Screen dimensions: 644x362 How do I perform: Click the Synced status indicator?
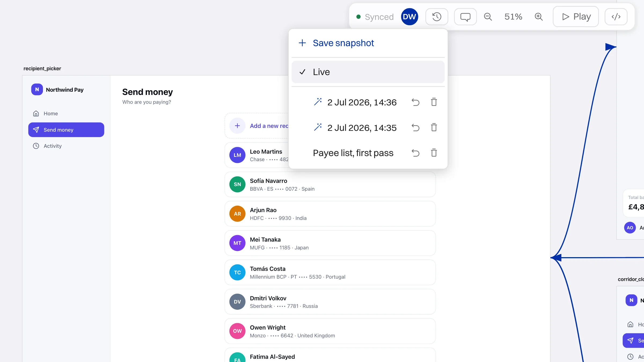[x=375, y=17]
